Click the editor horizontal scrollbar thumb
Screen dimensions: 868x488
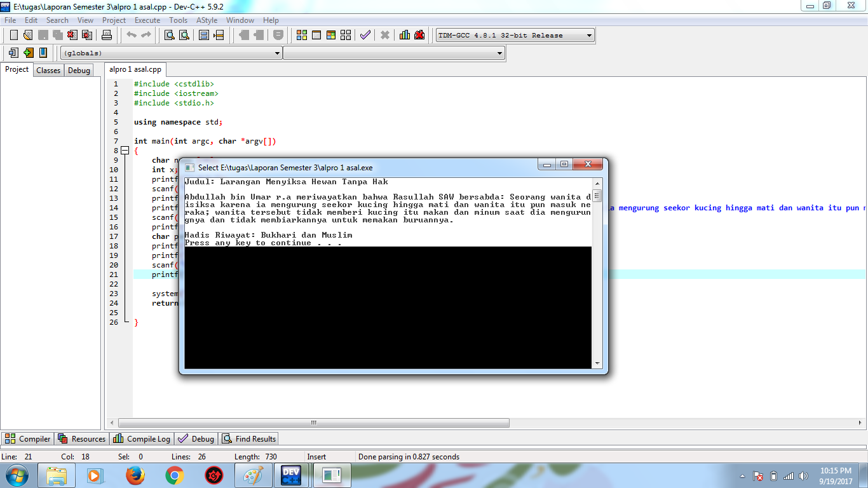pyautogui.click(x=314, y=423)
